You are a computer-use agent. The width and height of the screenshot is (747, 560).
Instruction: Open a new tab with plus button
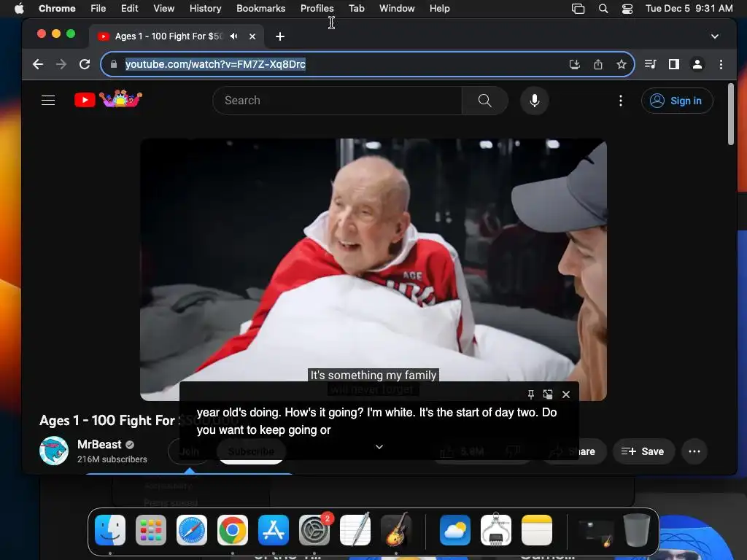coord(280,36)
